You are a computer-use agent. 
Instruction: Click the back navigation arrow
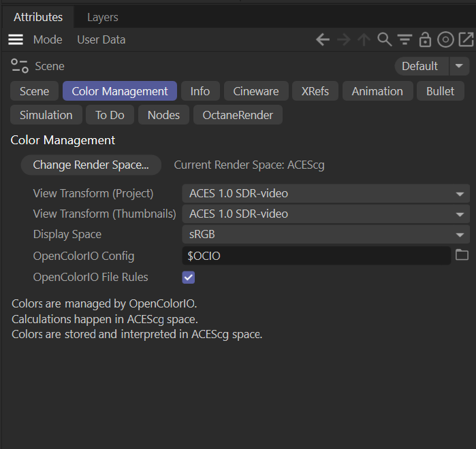pyautogui.click(x=323, y=39)
